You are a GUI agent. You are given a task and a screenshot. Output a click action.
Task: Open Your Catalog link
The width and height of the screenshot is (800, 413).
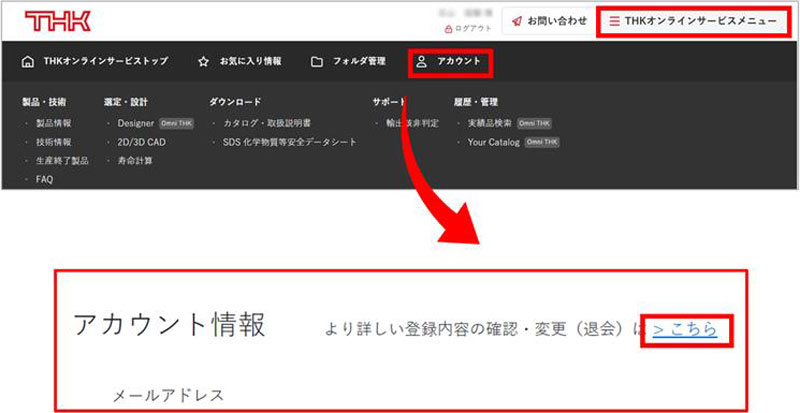pyautogui.click(x=493, y=142)
